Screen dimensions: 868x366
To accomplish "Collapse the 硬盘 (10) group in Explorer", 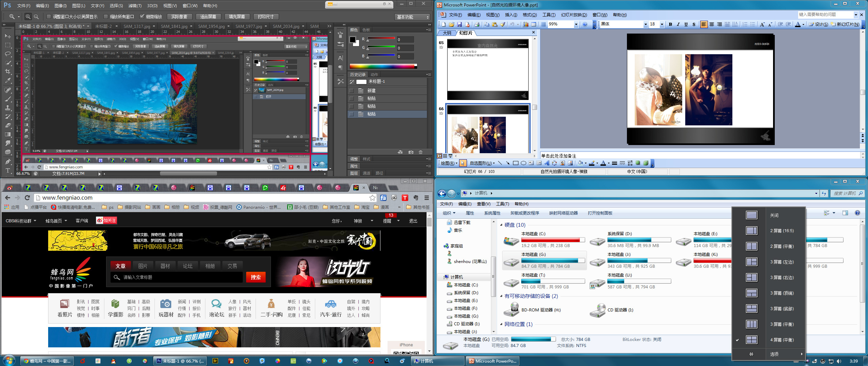I will pos(501,225).
